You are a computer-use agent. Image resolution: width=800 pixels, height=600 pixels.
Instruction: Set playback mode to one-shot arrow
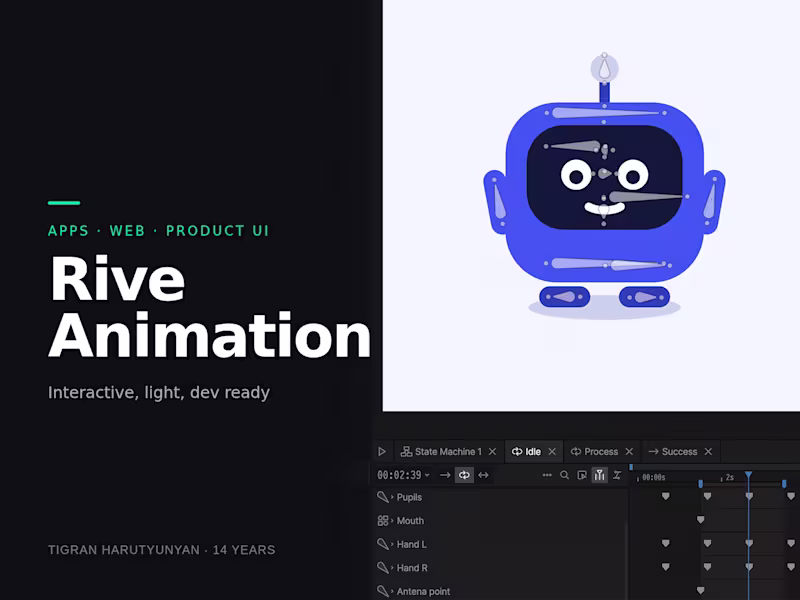click(x=445, y=475)
